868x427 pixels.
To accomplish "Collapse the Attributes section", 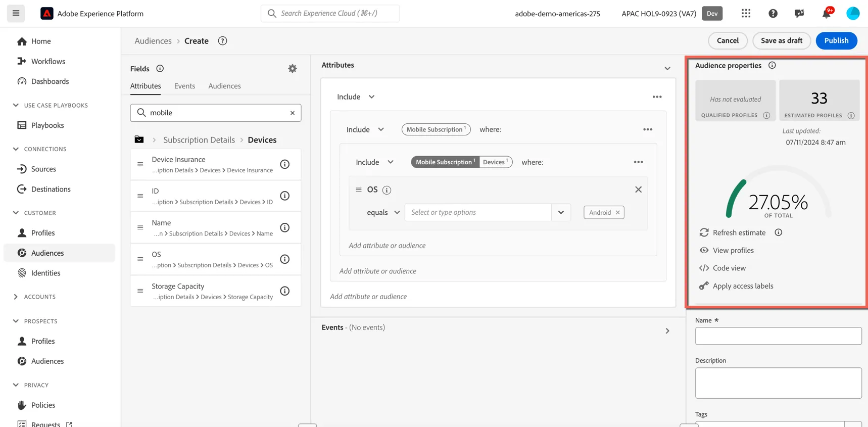I will (x=667, y=68).
